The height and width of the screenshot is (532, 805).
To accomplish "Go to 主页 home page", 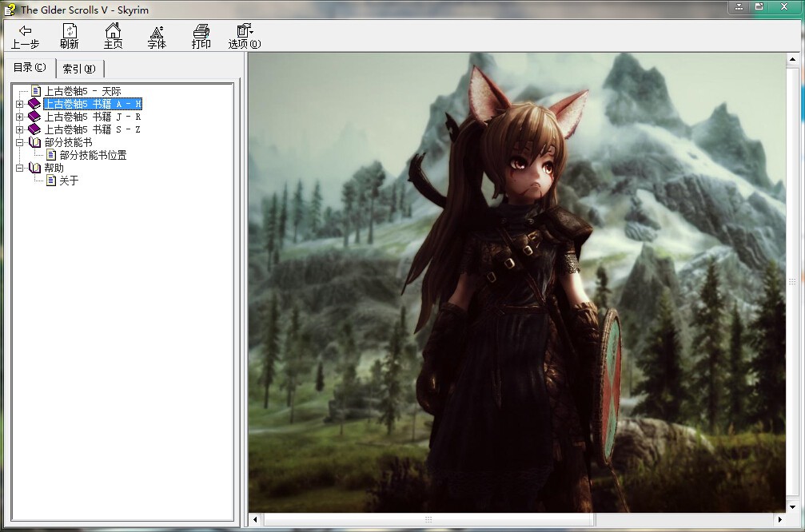I will pos(113,36).
